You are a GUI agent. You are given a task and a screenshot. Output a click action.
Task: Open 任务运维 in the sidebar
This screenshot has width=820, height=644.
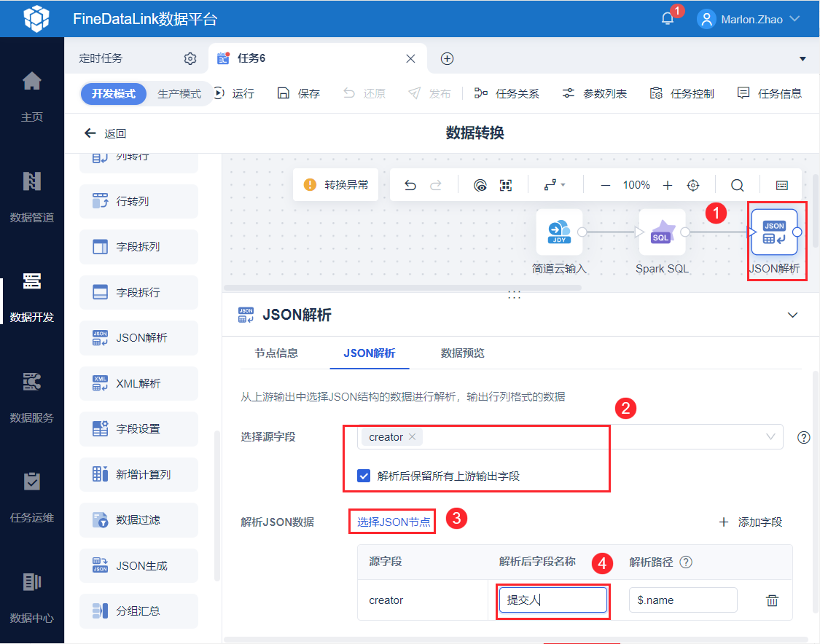pyautogui.click(x=32, y=497)
